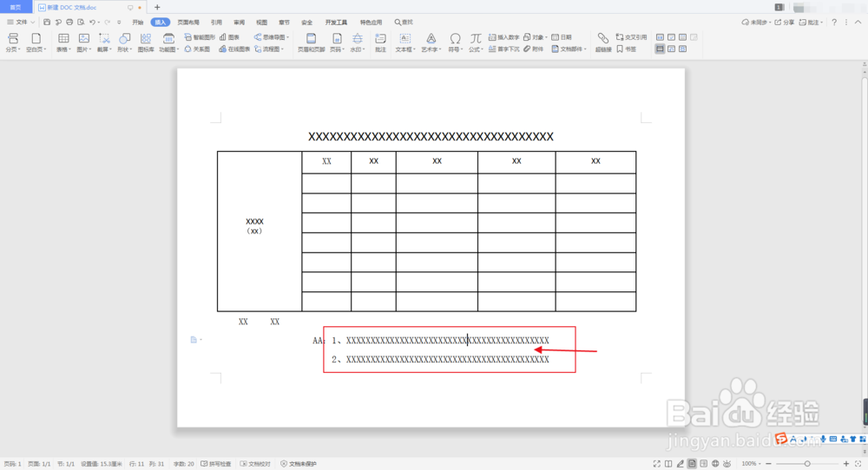Screen dimensions: 868x470
Task: Click the zoom in plus button
Action: click(845, 464)
